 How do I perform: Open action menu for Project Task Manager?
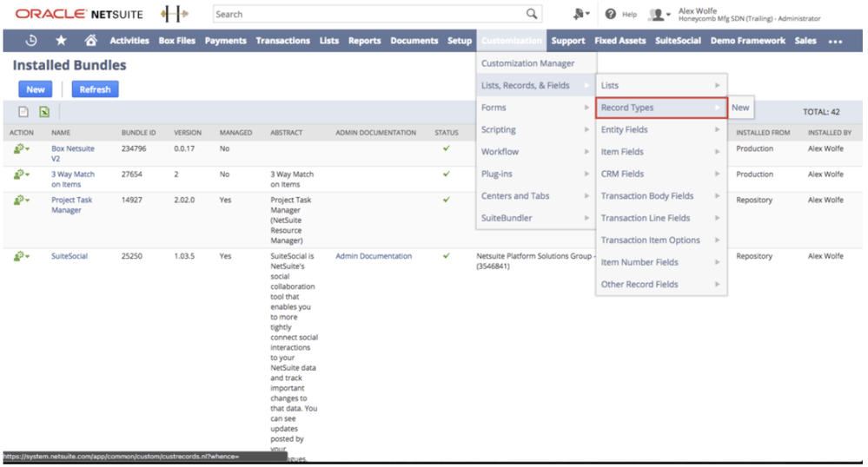(x=22, y=200)
